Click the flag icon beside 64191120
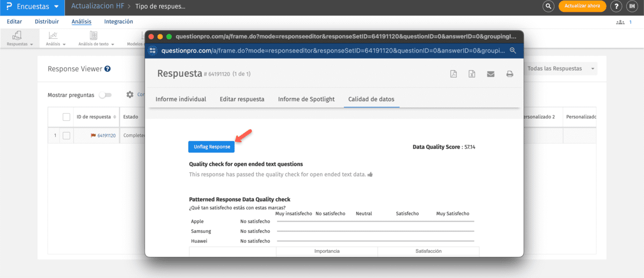The height and width of the screenshot is (278, 644). coord(93,135)
